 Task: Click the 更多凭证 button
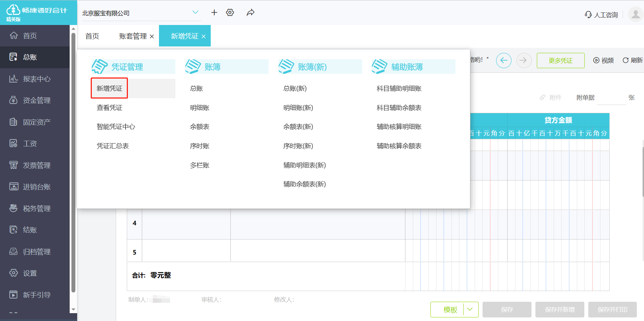[x=561, y=60]
